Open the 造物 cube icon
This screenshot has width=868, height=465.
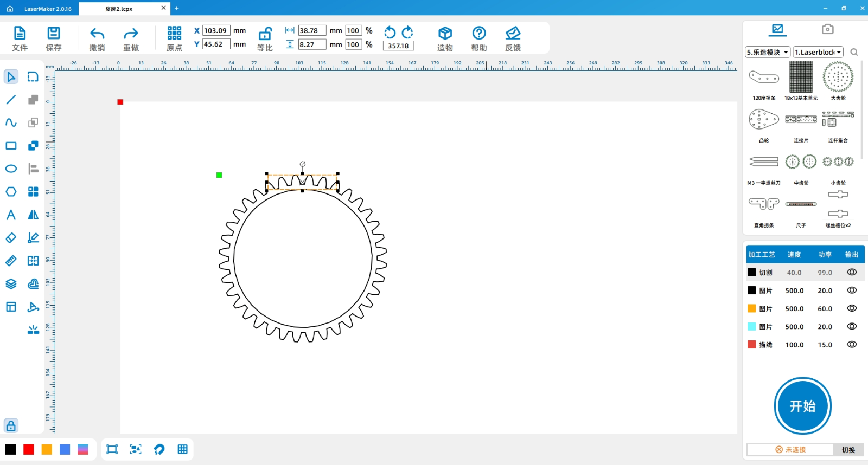pos(445,34)
